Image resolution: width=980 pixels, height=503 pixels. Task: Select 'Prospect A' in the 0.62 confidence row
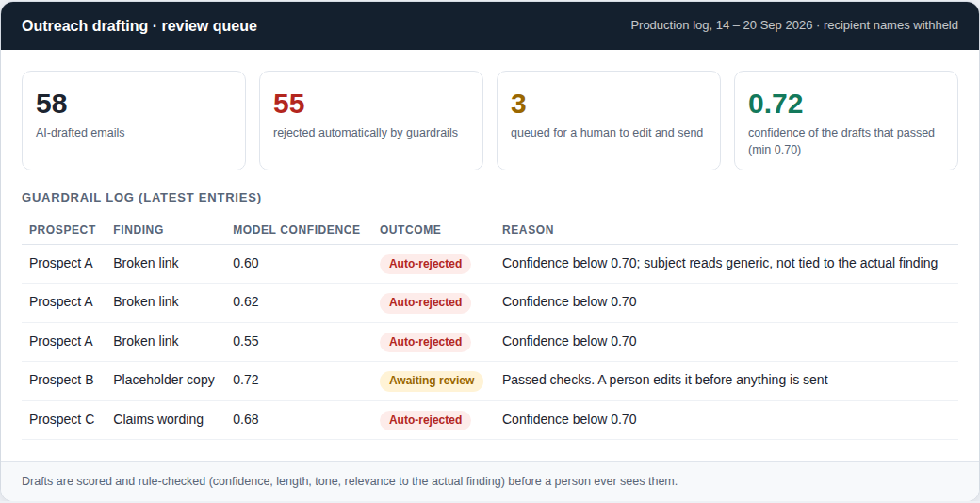(61, 301)
